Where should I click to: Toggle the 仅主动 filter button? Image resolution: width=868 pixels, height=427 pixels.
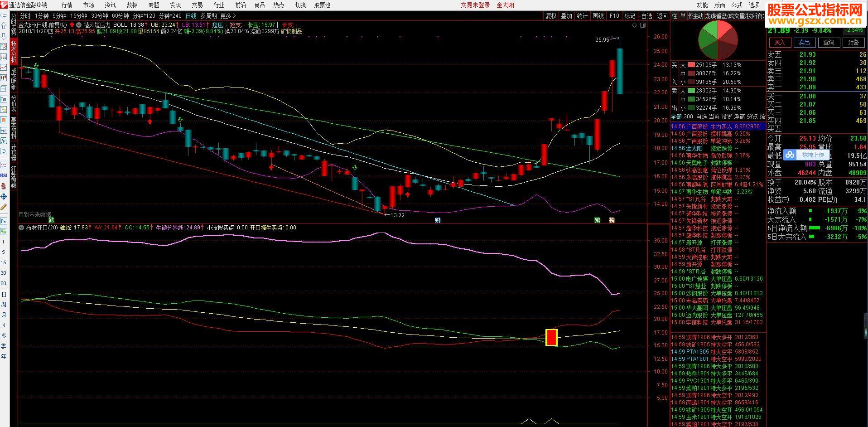[696, 16]
